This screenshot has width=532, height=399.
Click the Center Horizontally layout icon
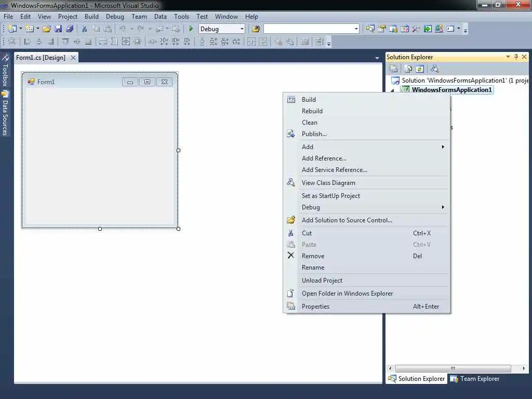[251, 42]
